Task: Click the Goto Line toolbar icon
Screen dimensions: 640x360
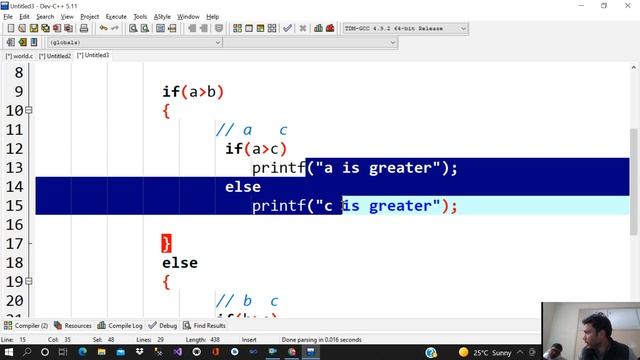Action: [172, 28]
